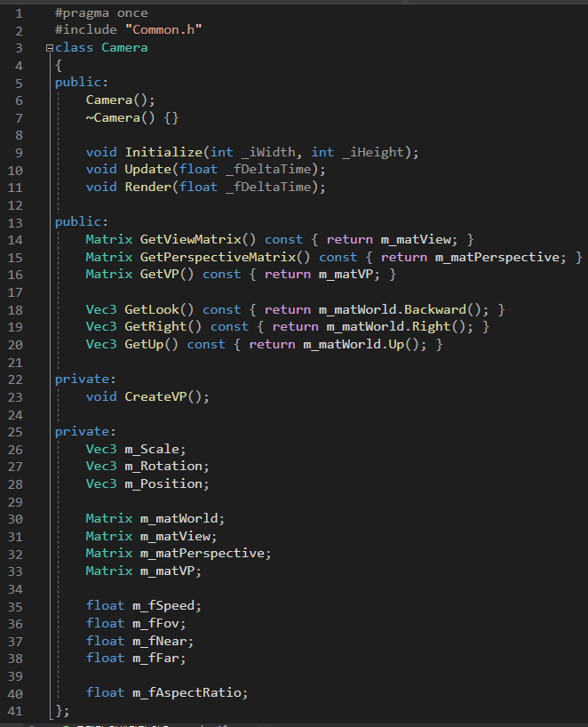This screenshot has height=727, width=588.
Task: Click the m_matWorld declaration on line 30
Action: click(179, 519)
